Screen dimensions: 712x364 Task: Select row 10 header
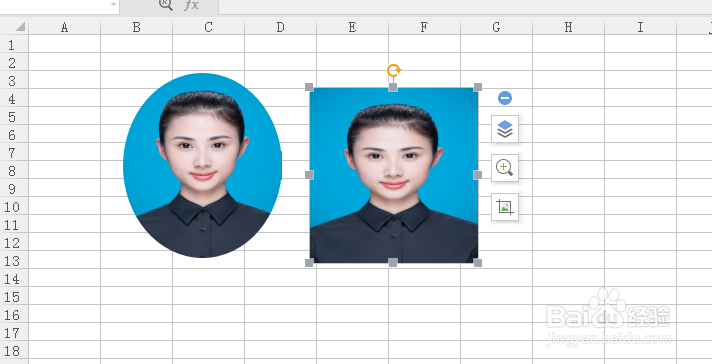(14, 206)
